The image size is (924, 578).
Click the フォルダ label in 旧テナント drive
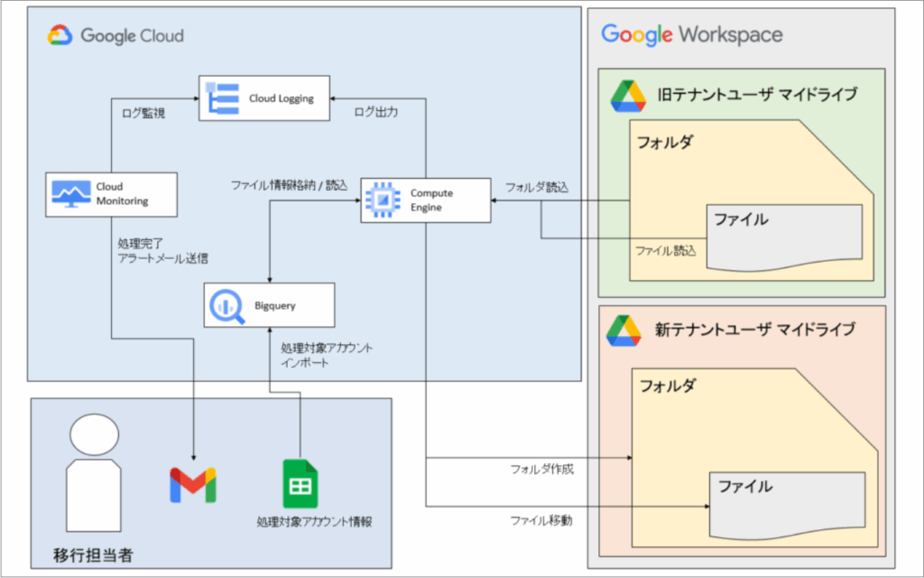[x=665, y=142]
